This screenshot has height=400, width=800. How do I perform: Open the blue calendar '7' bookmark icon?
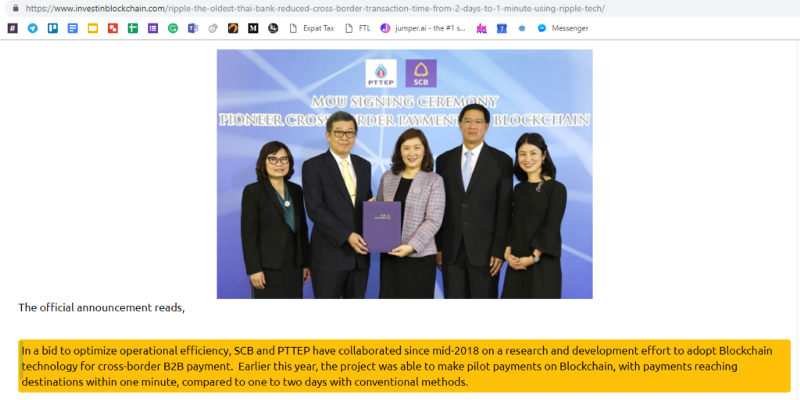click(502, 29)
